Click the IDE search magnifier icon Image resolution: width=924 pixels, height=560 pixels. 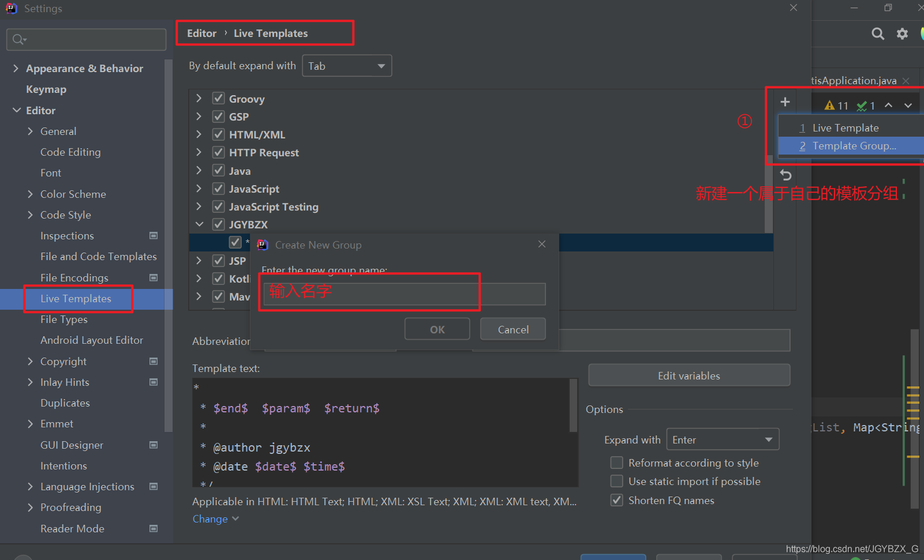(x=878, y=33)
